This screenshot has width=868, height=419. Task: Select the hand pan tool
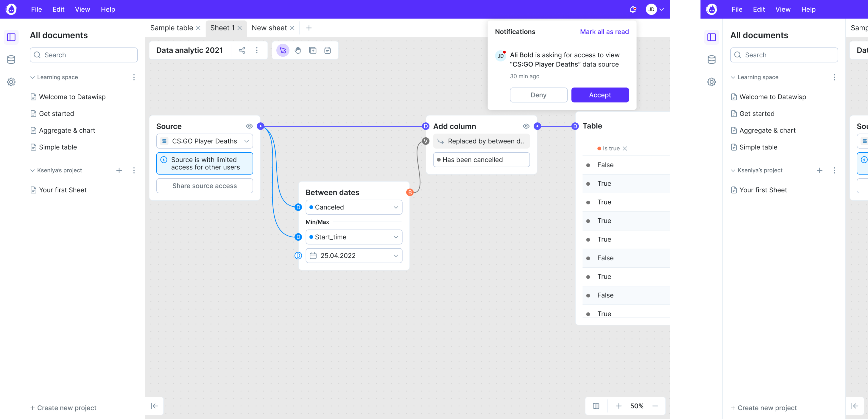coord(297,50)
